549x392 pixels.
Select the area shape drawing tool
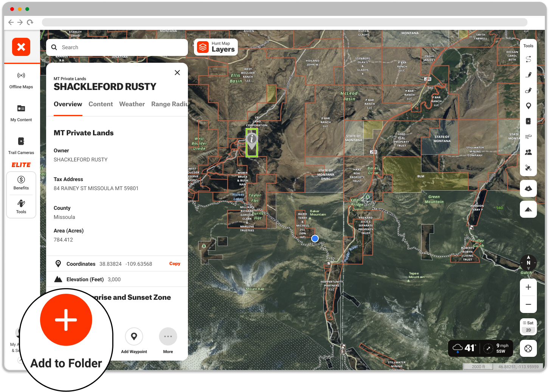528,90
